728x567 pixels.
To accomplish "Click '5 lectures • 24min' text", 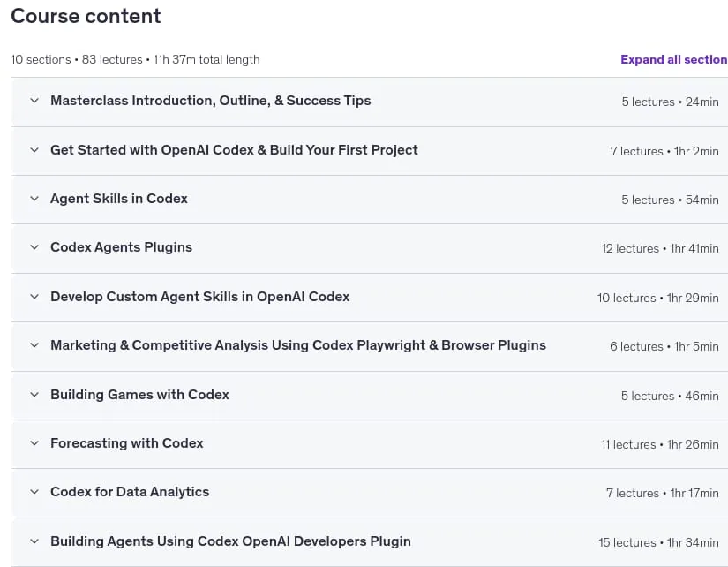I will pyautogui.click(x=670, y=102).
